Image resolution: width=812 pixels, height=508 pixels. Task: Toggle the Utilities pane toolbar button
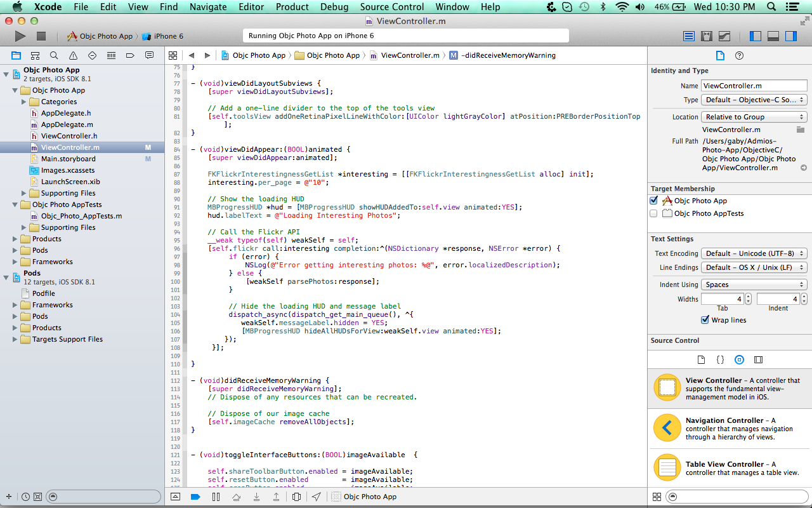click(x=790, y=36)
